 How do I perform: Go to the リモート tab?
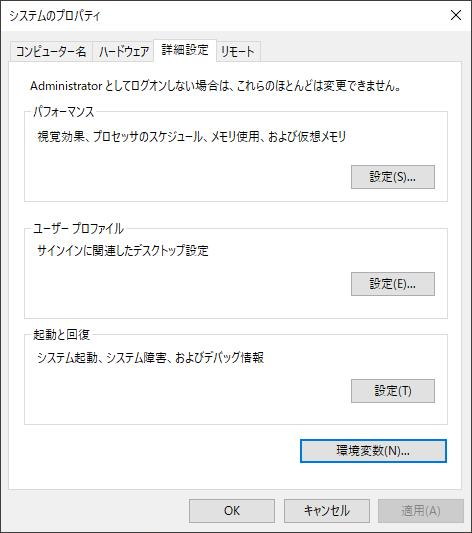click(238, 52)
